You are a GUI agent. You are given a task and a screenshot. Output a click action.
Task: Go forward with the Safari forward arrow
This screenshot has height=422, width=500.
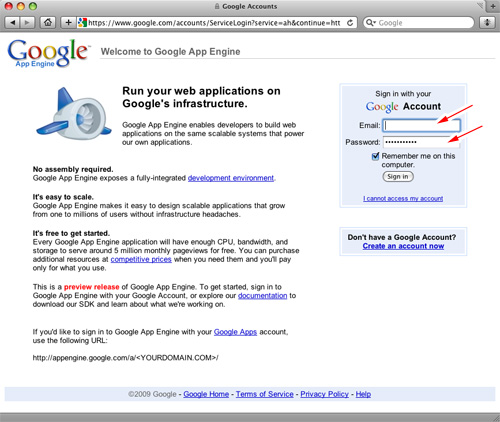tap(27, 23)
